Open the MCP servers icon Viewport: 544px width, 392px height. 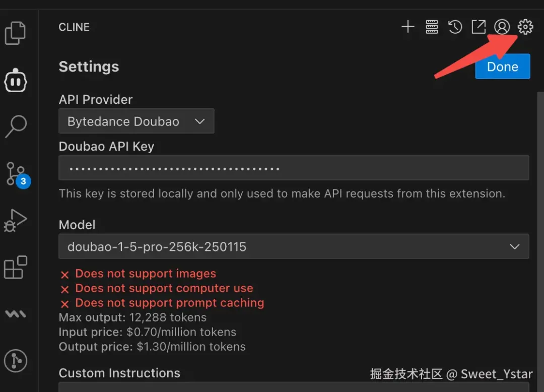[432, 27]
